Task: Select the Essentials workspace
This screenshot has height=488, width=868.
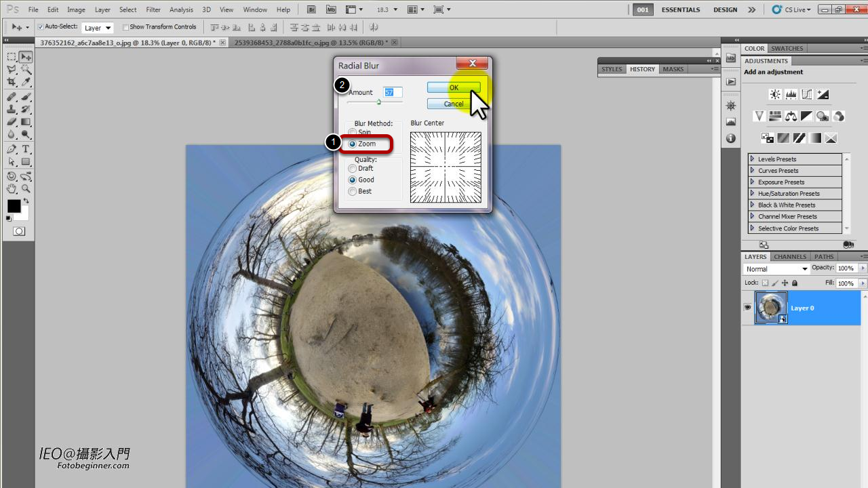Action: (681, 10)
